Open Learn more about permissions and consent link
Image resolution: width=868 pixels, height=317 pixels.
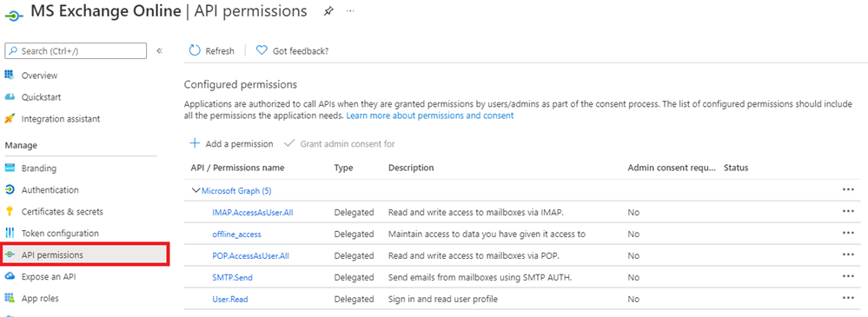(x=430, y=116)
